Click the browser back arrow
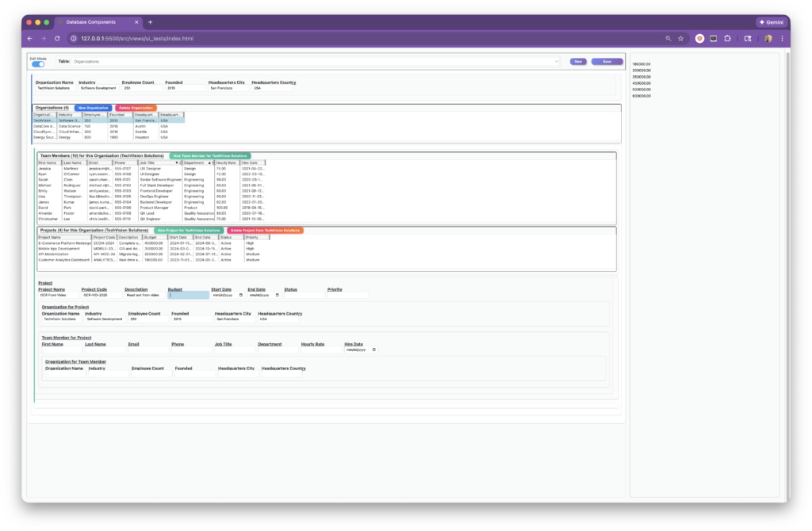Image resolution: width=812 pixels, height=531 pixels. coord(30,38)
